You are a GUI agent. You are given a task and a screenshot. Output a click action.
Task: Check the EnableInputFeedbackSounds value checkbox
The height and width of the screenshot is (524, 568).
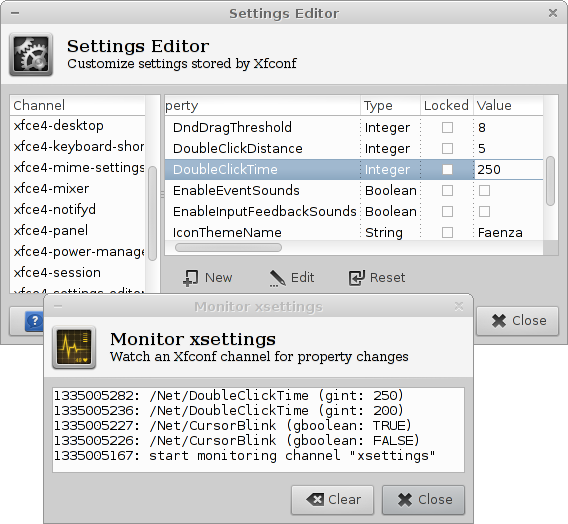484,211
